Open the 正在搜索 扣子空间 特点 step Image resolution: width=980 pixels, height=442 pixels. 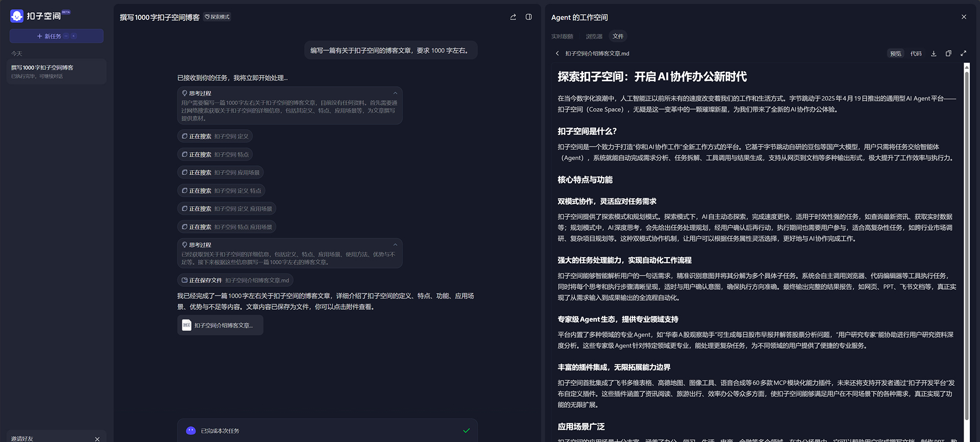point(215,154)
